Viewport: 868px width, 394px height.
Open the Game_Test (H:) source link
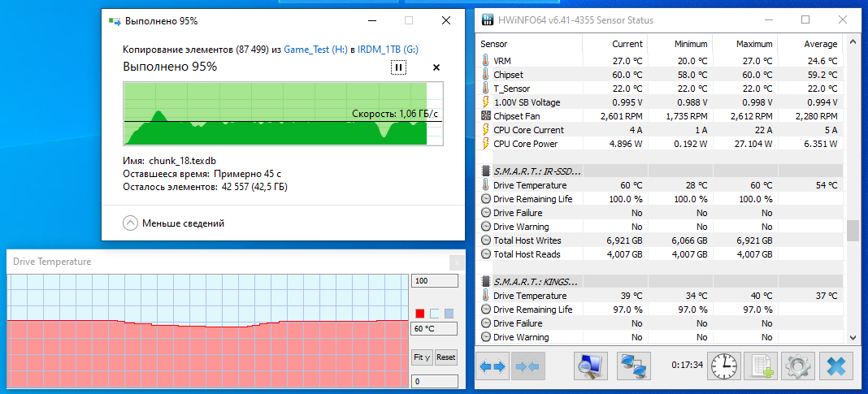pos(315,50)
